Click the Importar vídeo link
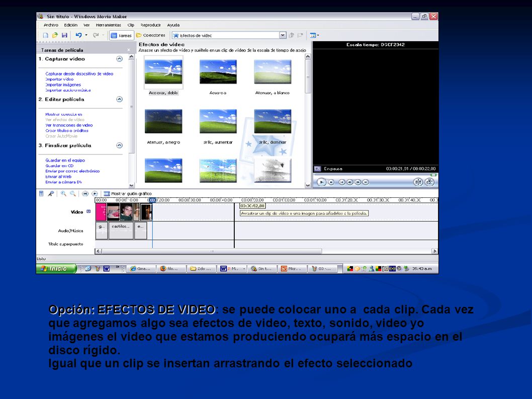The image size is (532, 399). [x=59, y=79]
